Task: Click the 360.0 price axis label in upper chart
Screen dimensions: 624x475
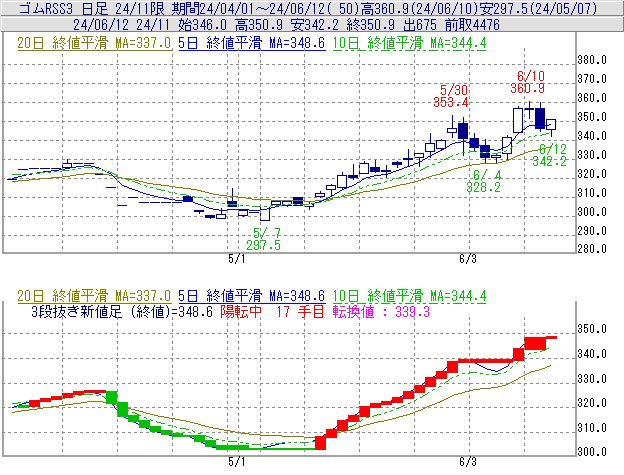Action: click(592, 98)
